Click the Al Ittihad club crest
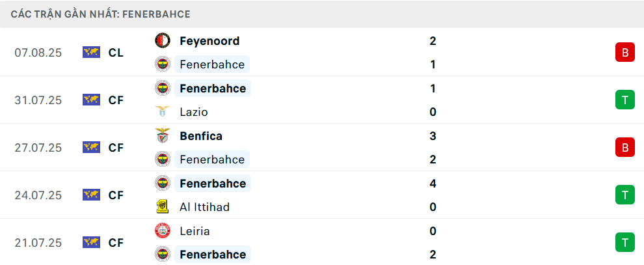 click(163, 207)
